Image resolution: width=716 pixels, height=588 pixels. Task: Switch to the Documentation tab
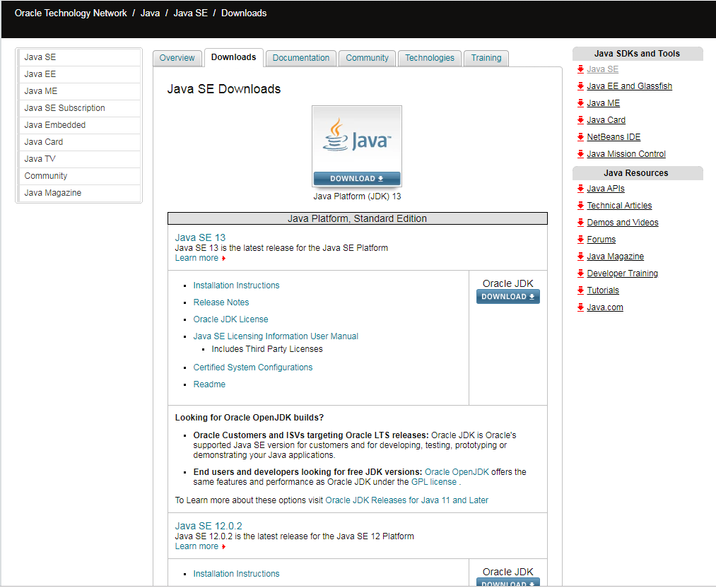(301, 58)
